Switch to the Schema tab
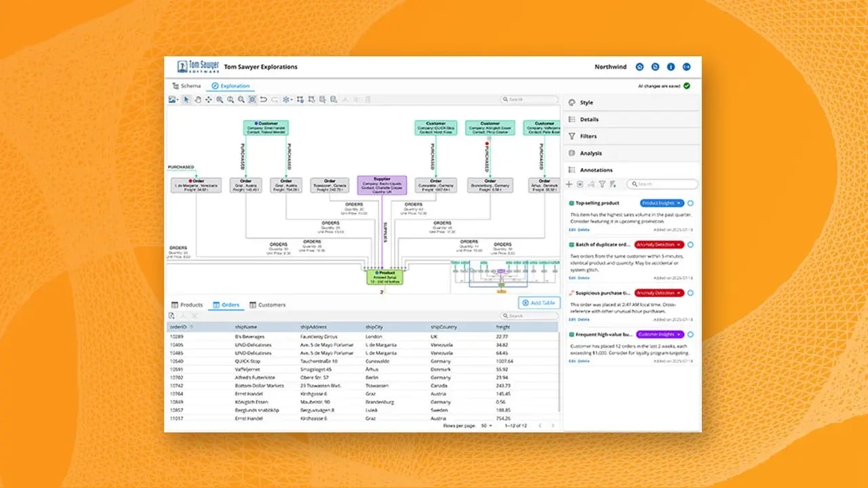868x488 pixels. tap(186, 86)
